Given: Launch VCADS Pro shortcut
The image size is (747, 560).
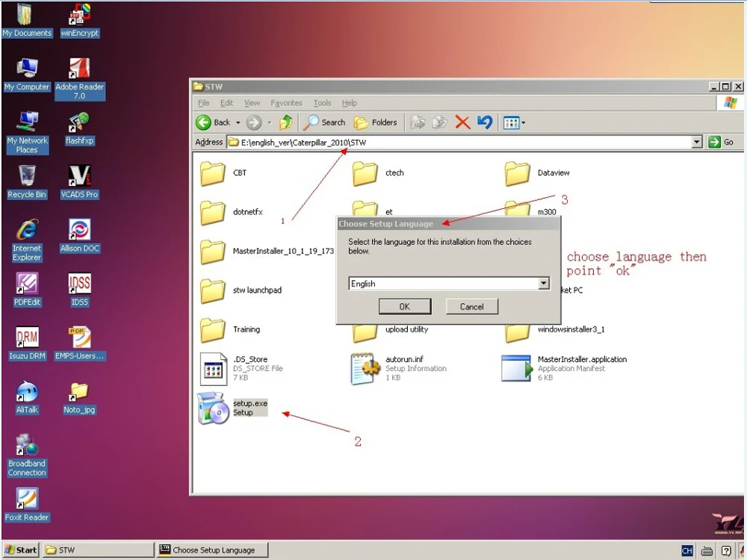Looking at the screenshot, I should tap(79, 182).
